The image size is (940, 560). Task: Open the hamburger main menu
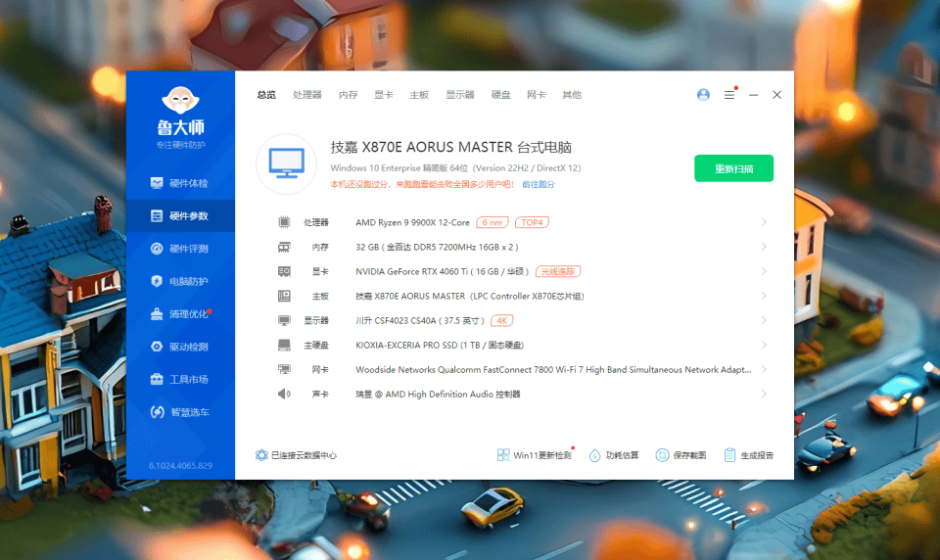click(x=728, y=95)
